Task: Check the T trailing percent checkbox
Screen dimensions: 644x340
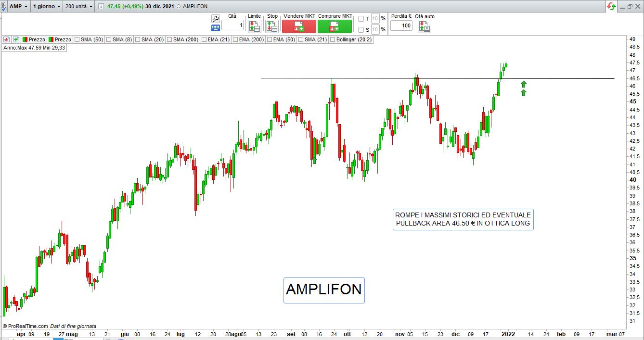Action: pyautogui.click(x=361, y=19)
